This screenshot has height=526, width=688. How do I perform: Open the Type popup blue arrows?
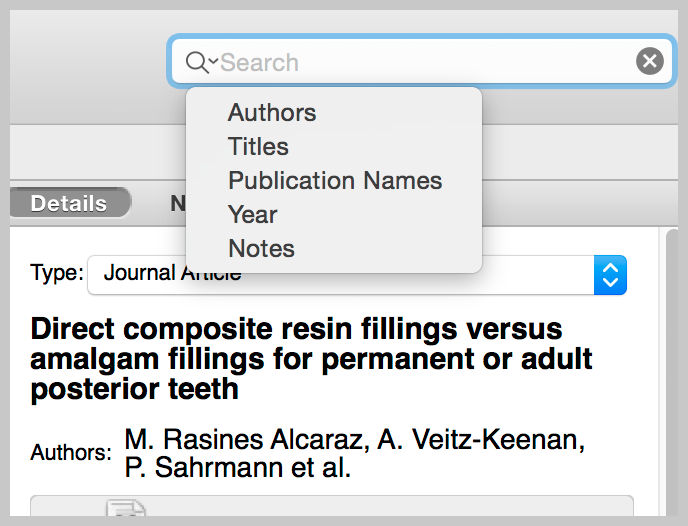(610, 275)
